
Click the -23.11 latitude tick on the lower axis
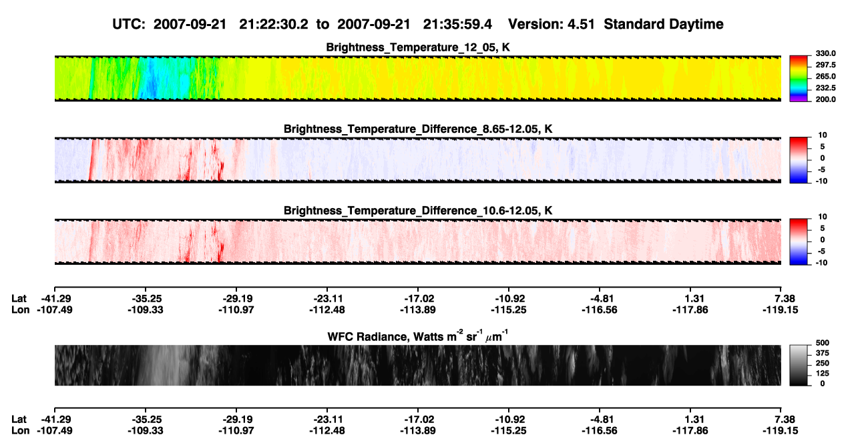tap(327, 419)
